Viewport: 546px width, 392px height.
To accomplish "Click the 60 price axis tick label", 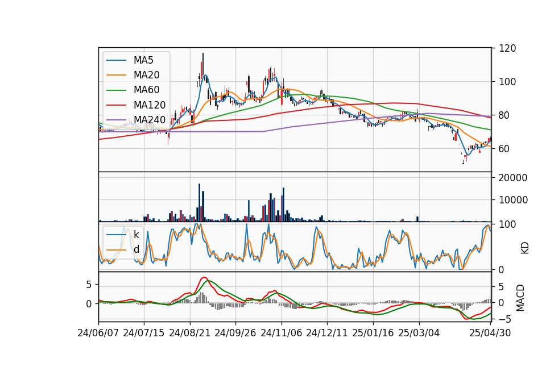I will [504, 148].
